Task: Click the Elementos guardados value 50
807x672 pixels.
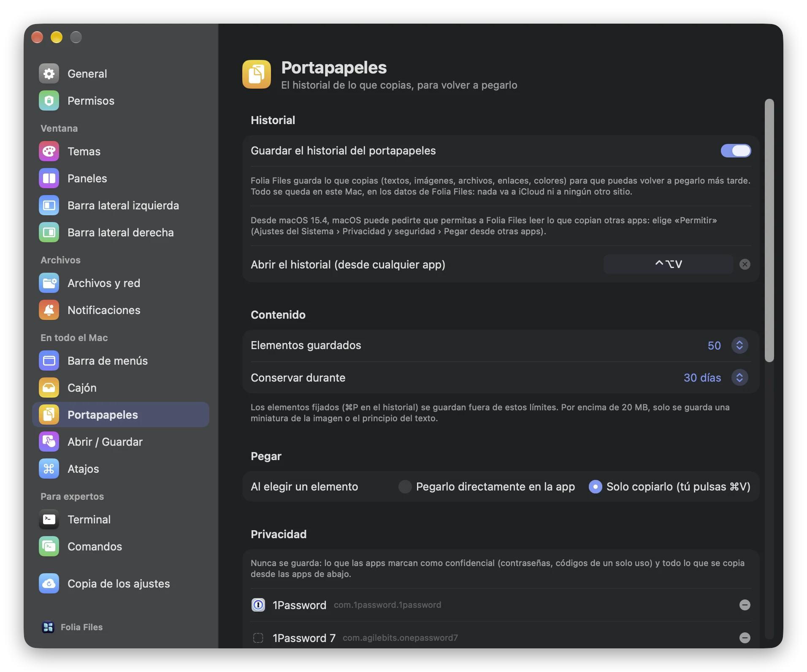Action: point(714,345)
